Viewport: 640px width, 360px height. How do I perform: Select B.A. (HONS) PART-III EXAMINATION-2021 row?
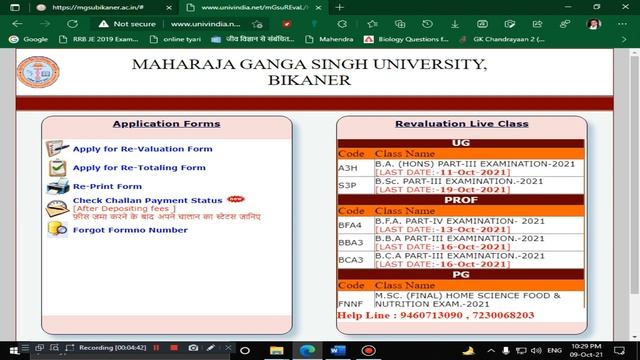461,168
